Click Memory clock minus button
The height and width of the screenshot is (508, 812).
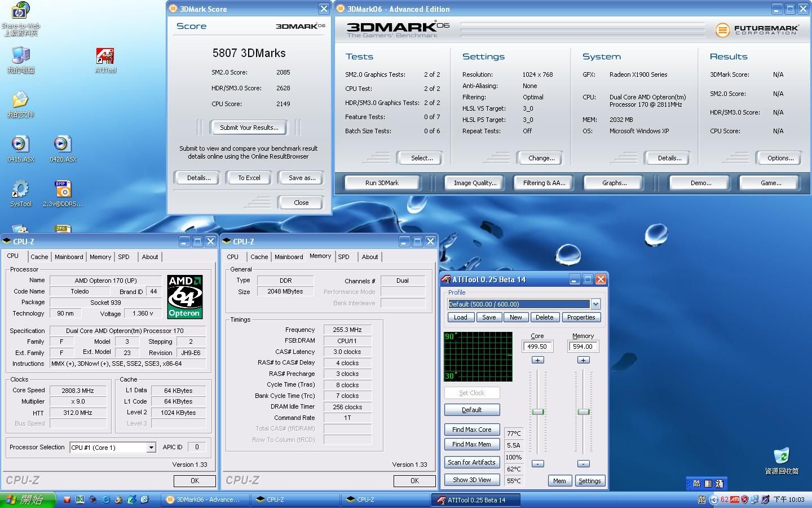click(583, 463)
